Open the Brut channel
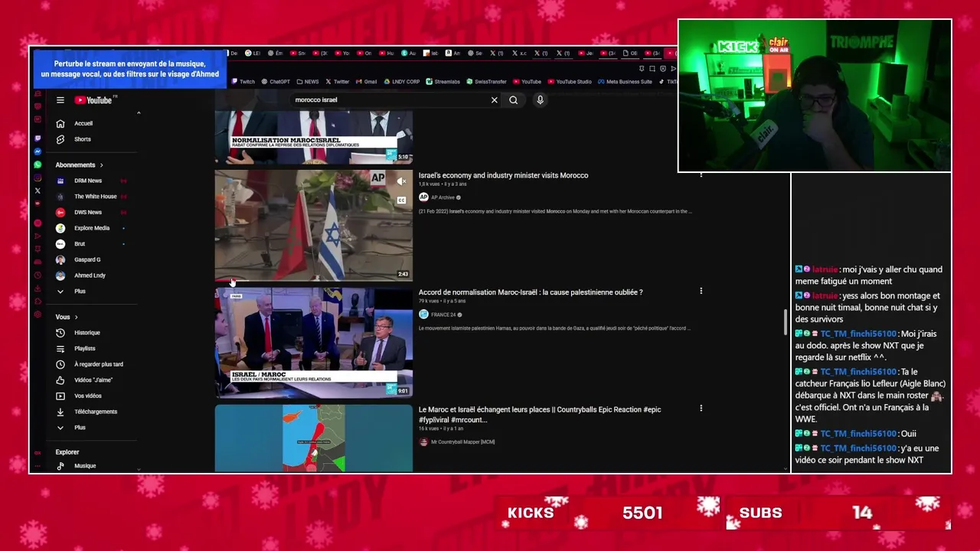 pyautogui.click(x=79, y=244)
